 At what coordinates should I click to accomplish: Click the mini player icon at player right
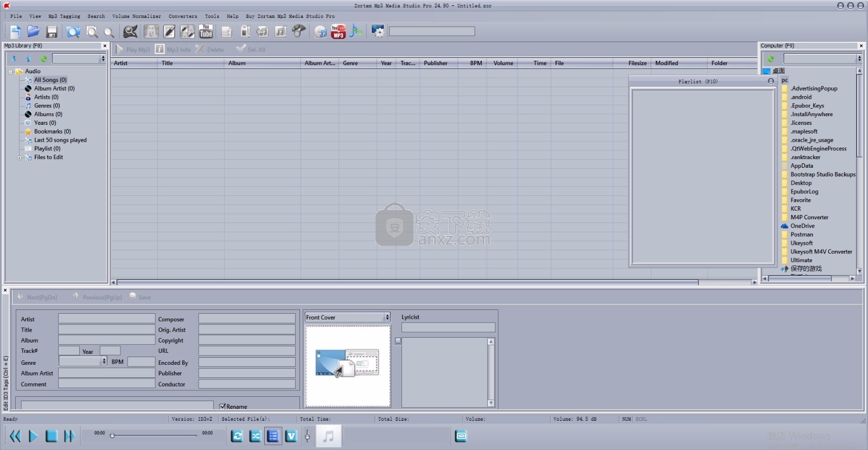[x=461, y=436]
